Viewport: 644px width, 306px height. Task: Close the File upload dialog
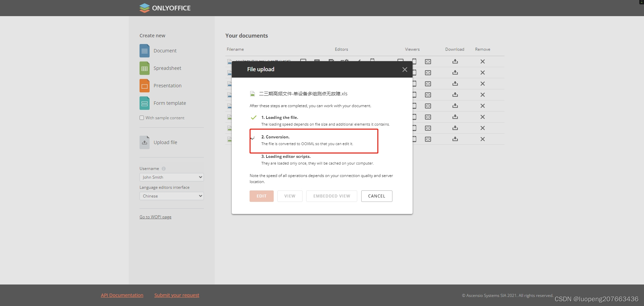pyautogui.click(x=405, y=70)
